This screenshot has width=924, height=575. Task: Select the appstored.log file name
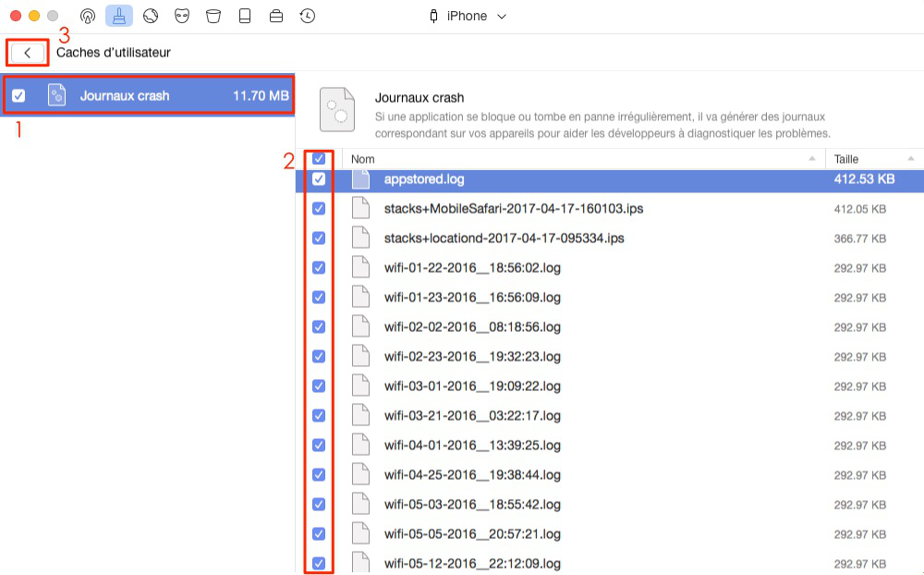click(424, 178)
